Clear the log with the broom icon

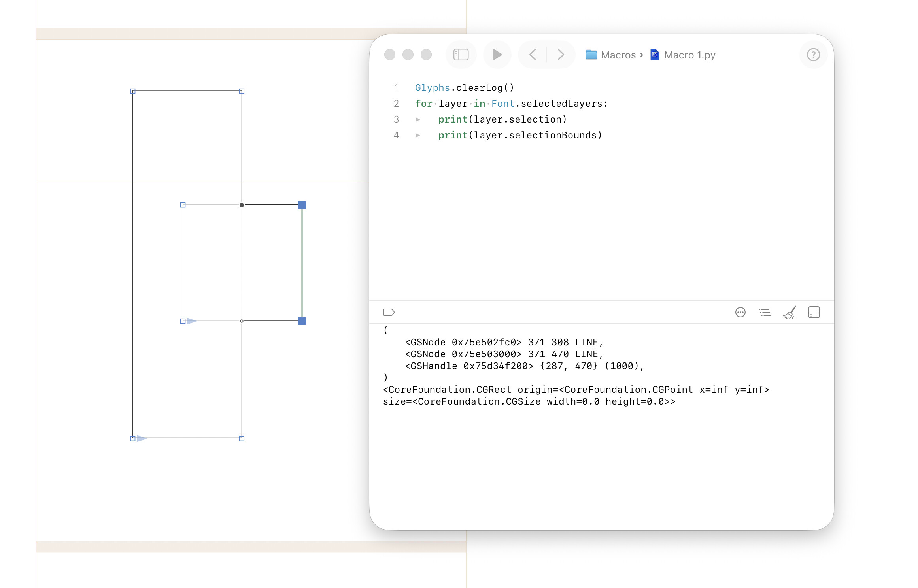[x=790, y=312]
